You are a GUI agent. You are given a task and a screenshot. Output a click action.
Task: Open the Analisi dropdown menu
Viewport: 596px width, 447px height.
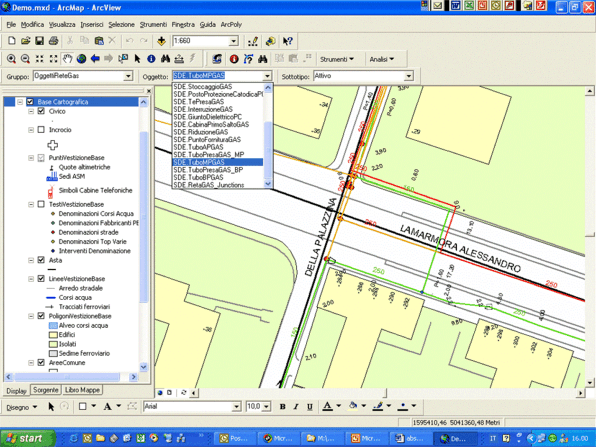point(382,59)
